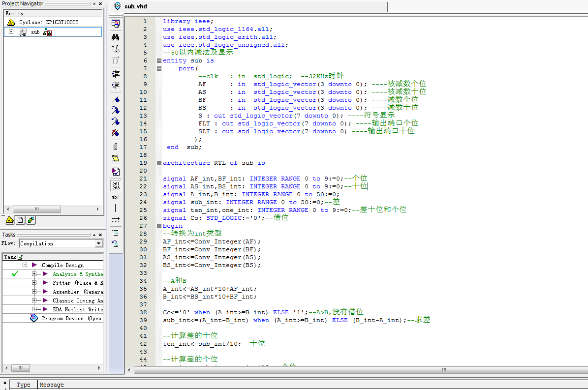
Task: Jump to next bookmark flag icon
Action: [116, 110]
